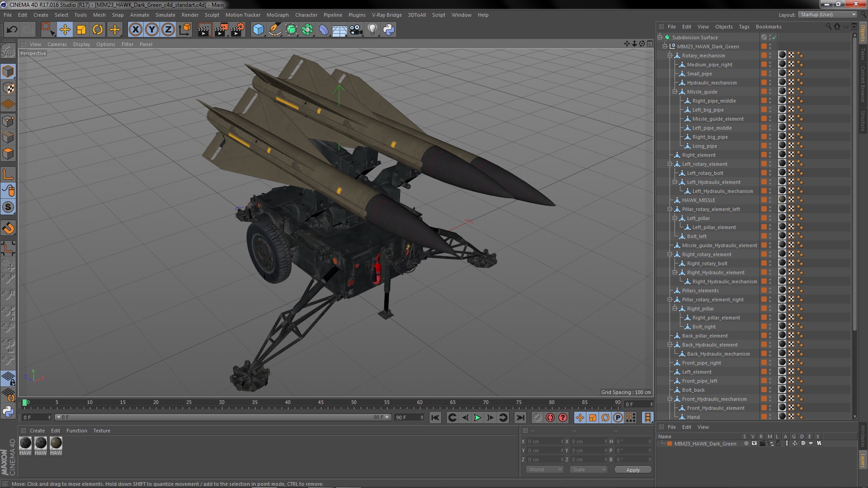The width and height of the screenshot is (868, 488).
Task: Open the Layout dropdown Startup (User)
Action: click(x=828, y=14)
